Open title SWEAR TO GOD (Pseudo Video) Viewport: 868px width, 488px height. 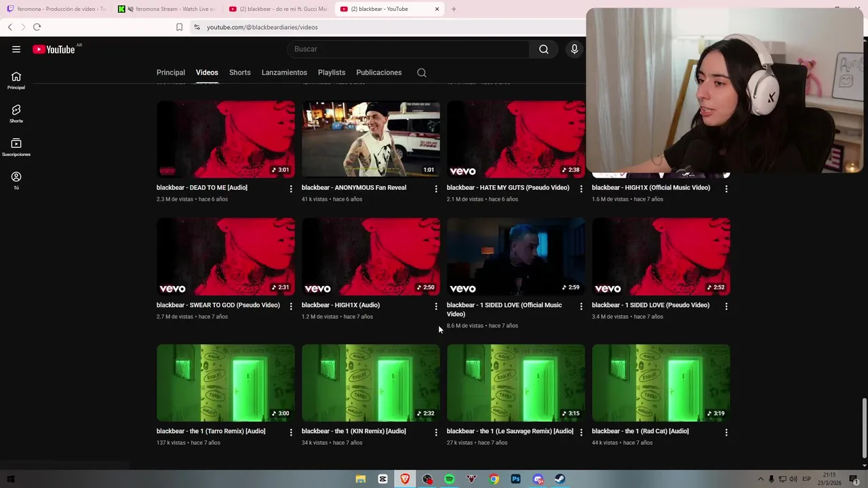[218, 305]
